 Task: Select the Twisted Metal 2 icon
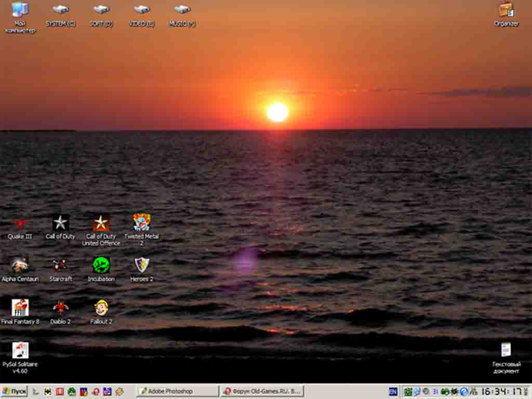(141, 223)
